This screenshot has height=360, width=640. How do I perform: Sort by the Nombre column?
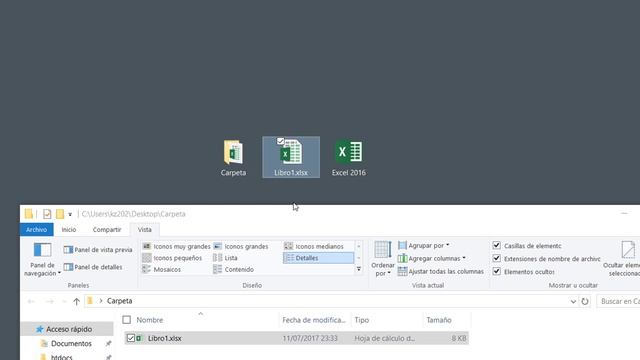(x=150, y=320)
